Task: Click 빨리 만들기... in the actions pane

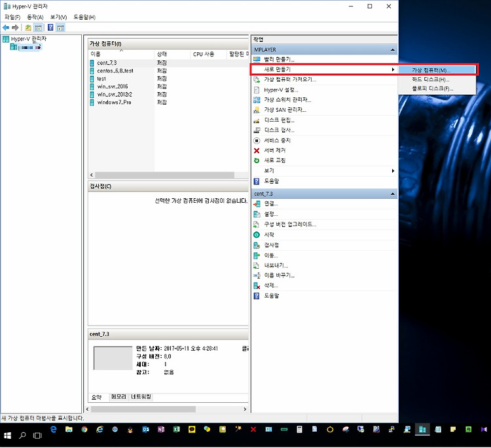Action: [279, 59]
